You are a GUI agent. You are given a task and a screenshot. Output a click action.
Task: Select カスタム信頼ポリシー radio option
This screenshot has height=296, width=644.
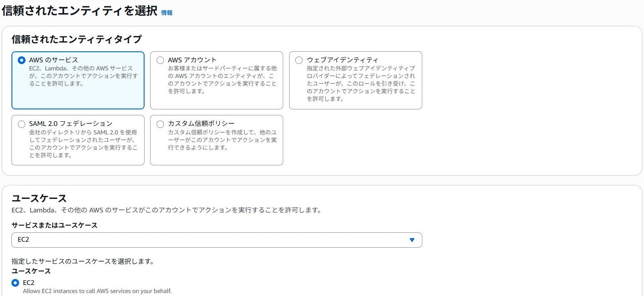click(x=160, y=124)
